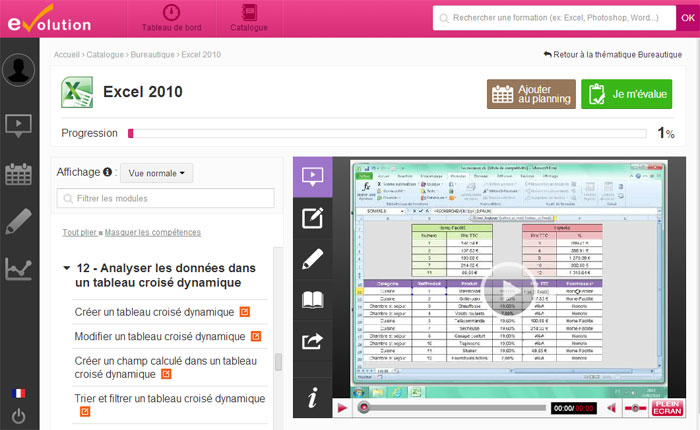Click the formation search field
This screenshot has height=430, width=700.
(x=554, y=18)
